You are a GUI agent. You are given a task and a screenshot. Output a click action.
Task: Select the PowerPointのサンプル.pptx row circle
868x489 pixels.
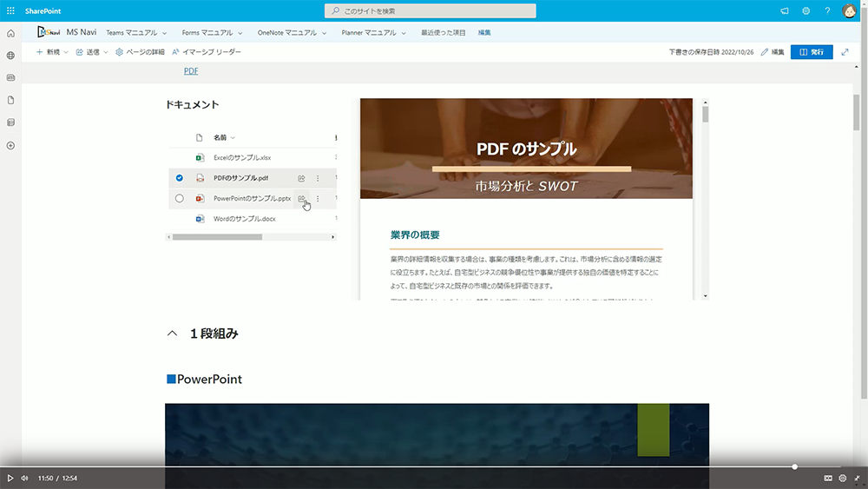point(180,198)
